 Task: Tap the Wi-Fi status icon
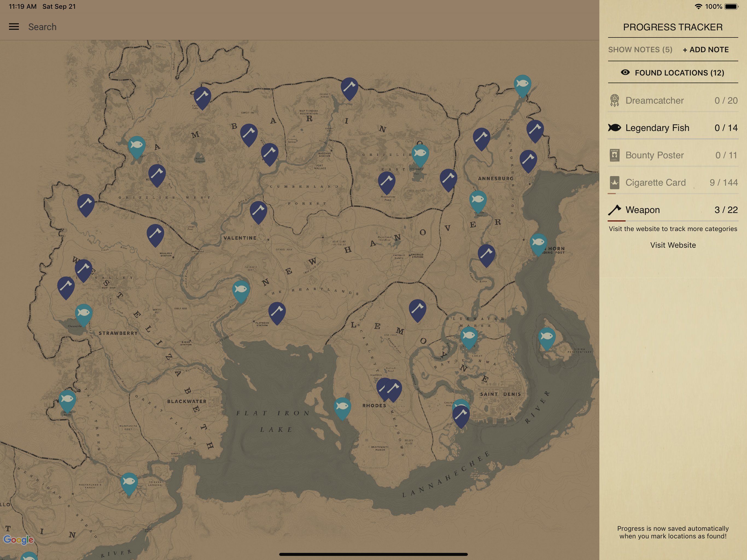point(698,6)
